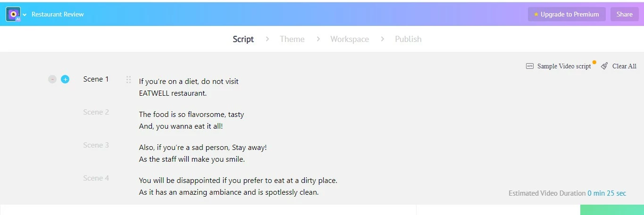Switch to the Theme step

292,39
